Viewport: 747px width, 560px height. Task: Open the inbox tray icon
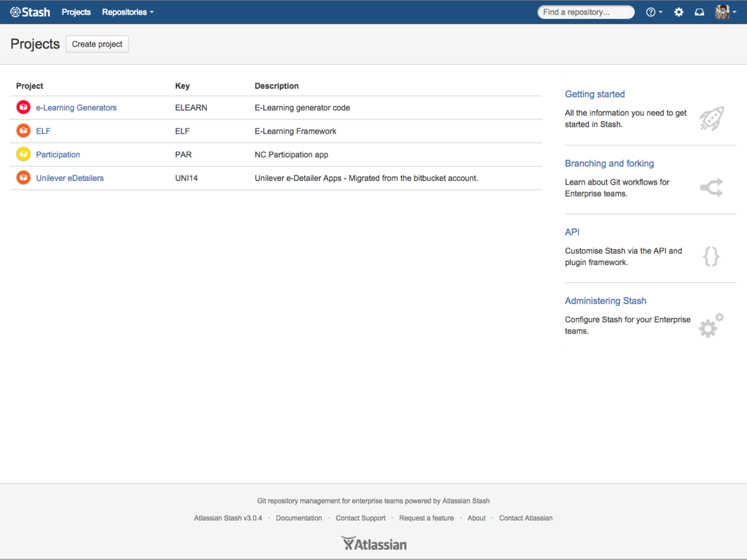700,12
